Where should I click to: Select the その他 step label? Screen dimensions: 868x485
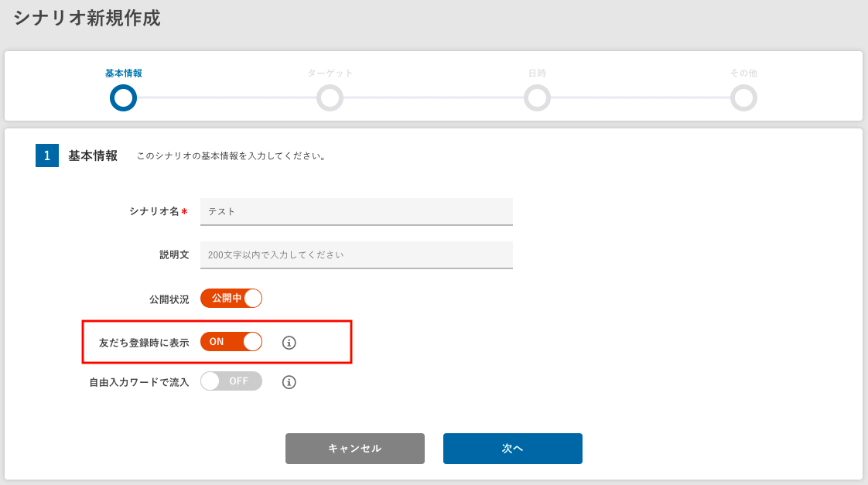click(743, 73)
